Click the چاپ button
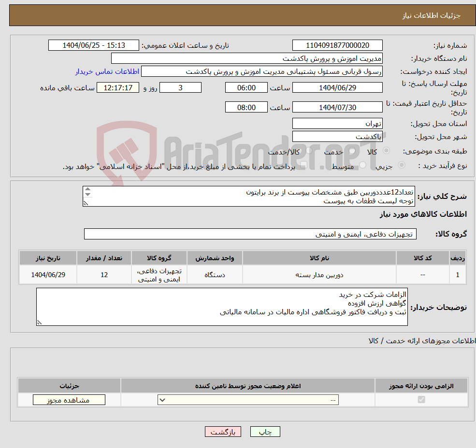Viewport: 476px width, 448px height. pyautogui.click(x=265, y=432)
